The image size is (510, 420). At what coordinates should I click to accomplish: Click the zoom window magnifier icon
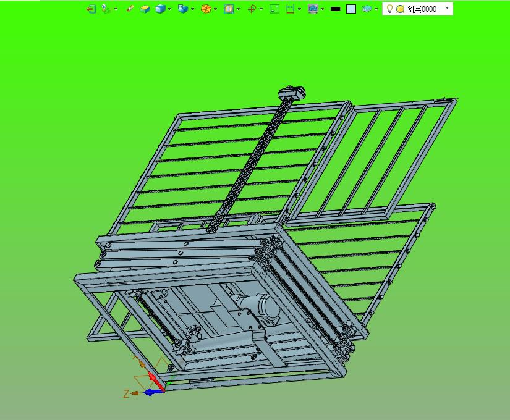pos(229,9)
